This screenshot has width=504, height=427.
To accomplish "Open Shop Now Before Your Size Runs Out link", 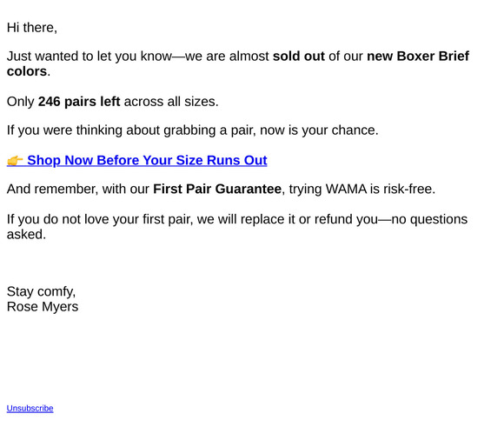I will [147, 160].
